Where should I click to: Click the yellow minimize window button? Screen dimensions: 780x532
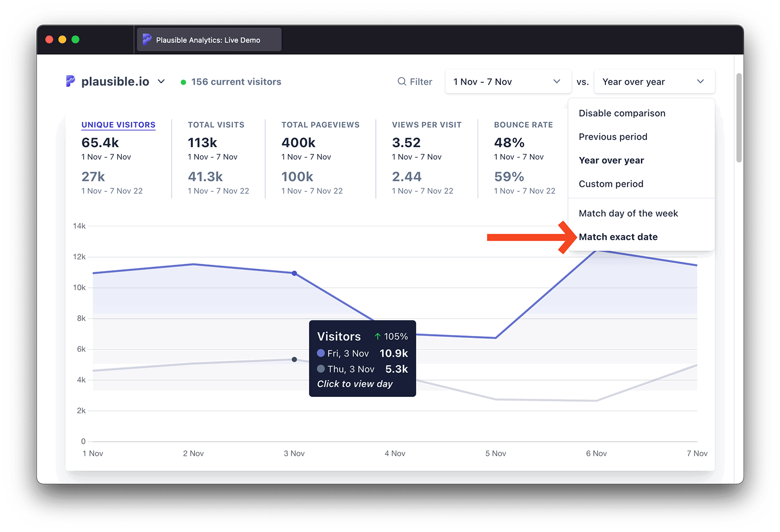pyautogui.click(x=62, y=39)
